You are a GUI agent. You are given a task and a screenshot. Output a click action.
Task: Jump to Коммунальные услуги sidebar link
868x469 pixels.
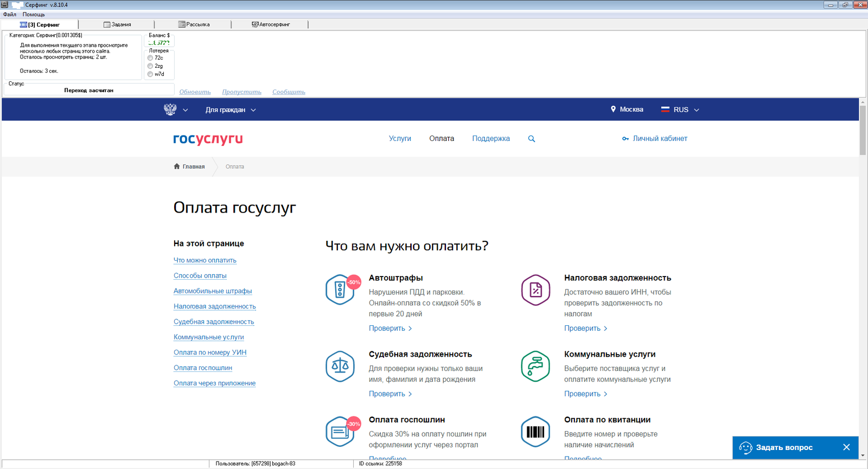[x=209, y=337]
